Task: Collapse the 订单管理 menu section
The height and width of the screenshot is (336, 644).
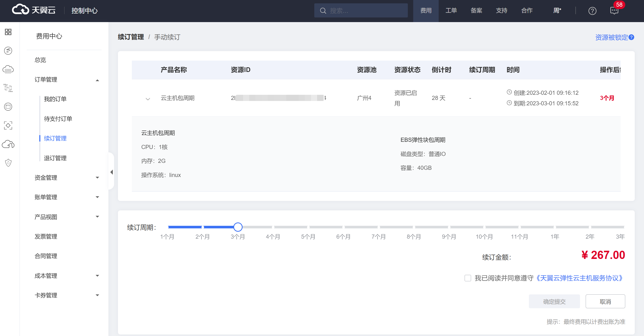Action: (x=97, y=80)
